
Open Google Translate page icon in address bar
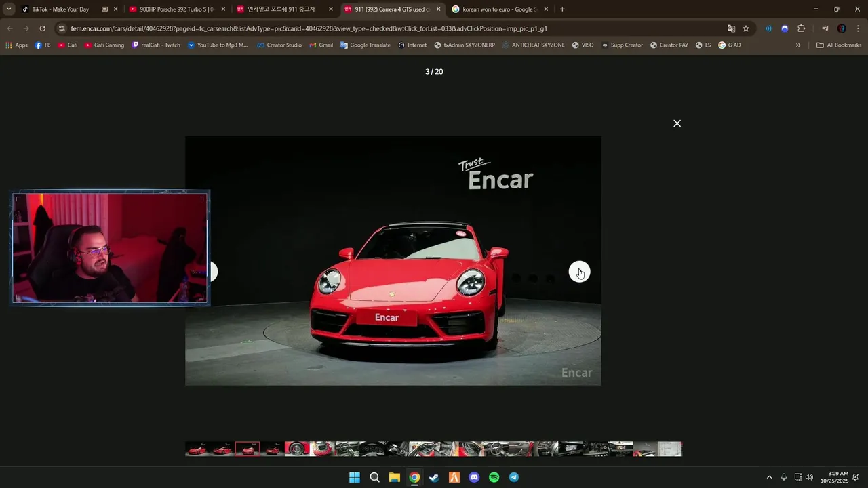click(731, 28)
